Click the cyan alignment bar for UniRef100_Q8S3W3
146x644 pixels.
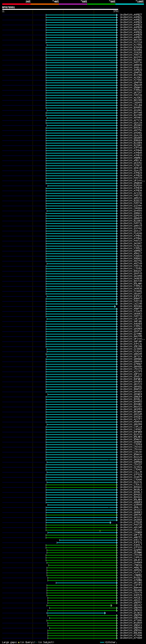87,583
